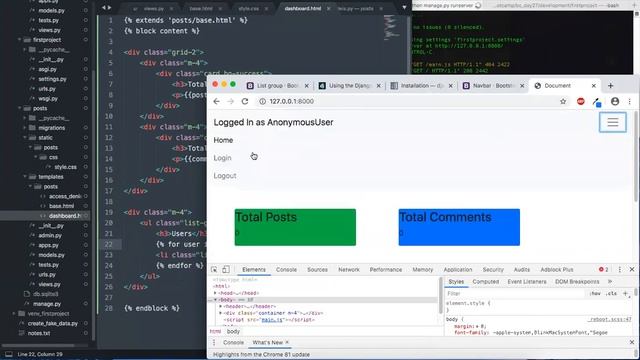The image size is (640, 360).
Task: Switch to DevTools Console tab
Action: pyautogui.click(x=286, y=270)
